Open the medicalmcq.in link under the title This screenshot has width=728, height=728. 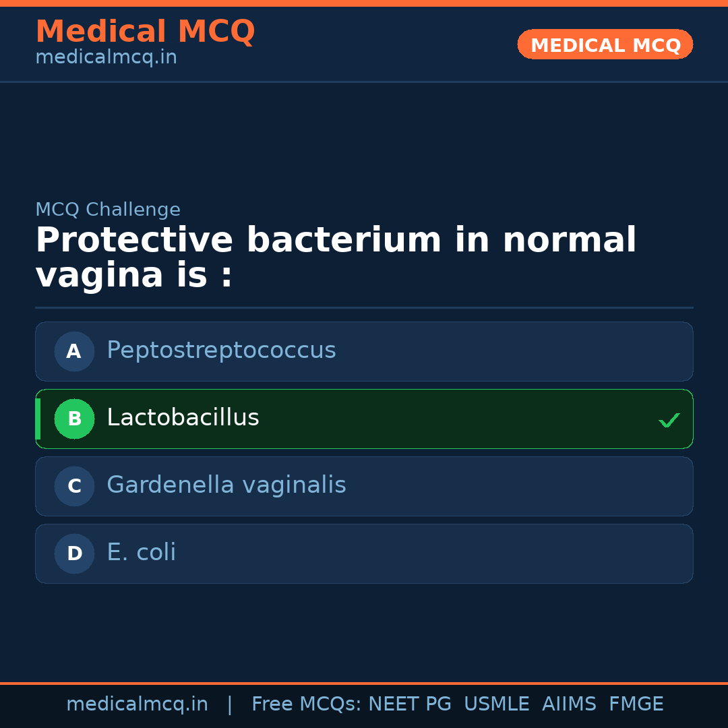[x=106, y=57]
